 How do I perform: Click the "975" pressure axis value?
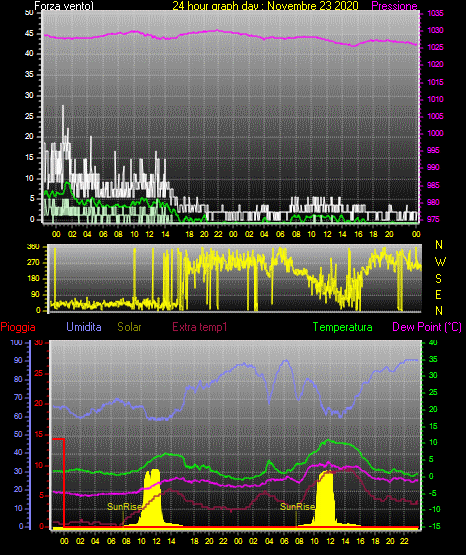pyautogui.click(x=433, y=219)
